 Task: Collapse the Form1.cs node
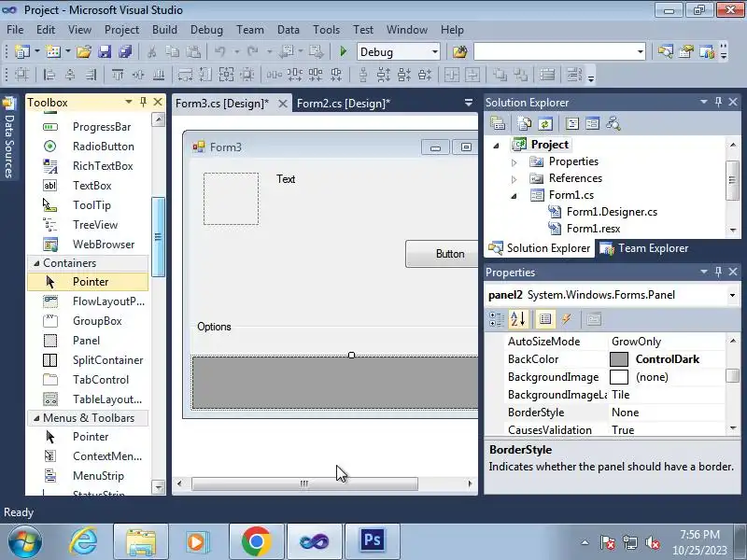[514, 196]
